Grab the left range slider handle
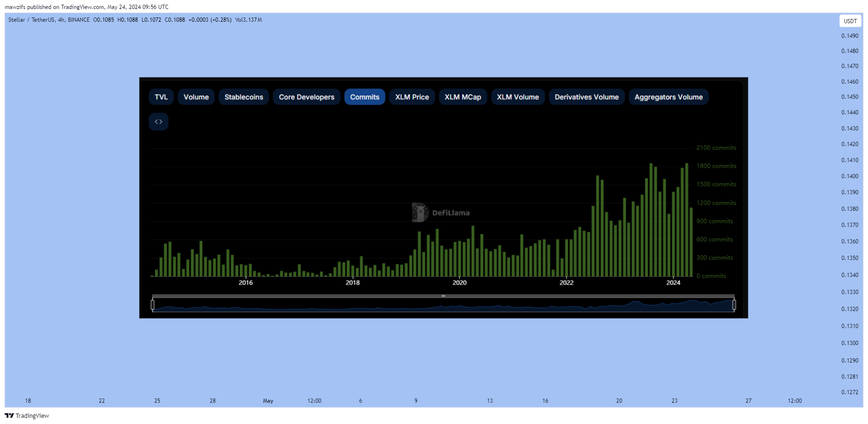The width and height of the screenshot is (868, 424). pos(152,305)
